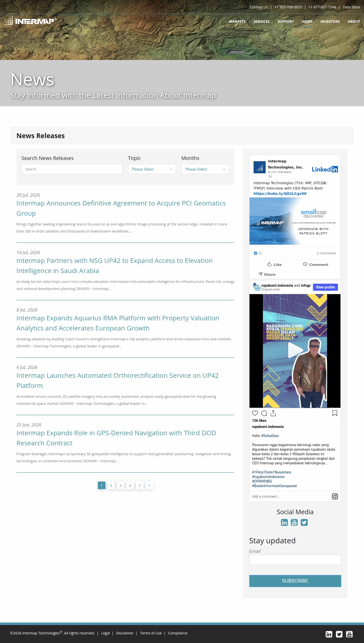This screenshot has height=643, width=364.
Task: Click #1Peta1Data1Nusantara hashtag
Action: point(271,472)
